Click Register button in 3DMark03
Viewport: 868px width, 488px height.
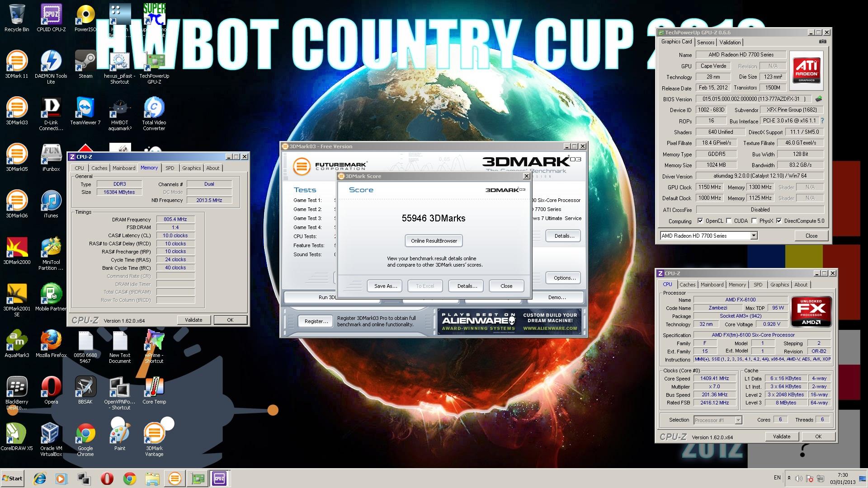pos(316,321)
